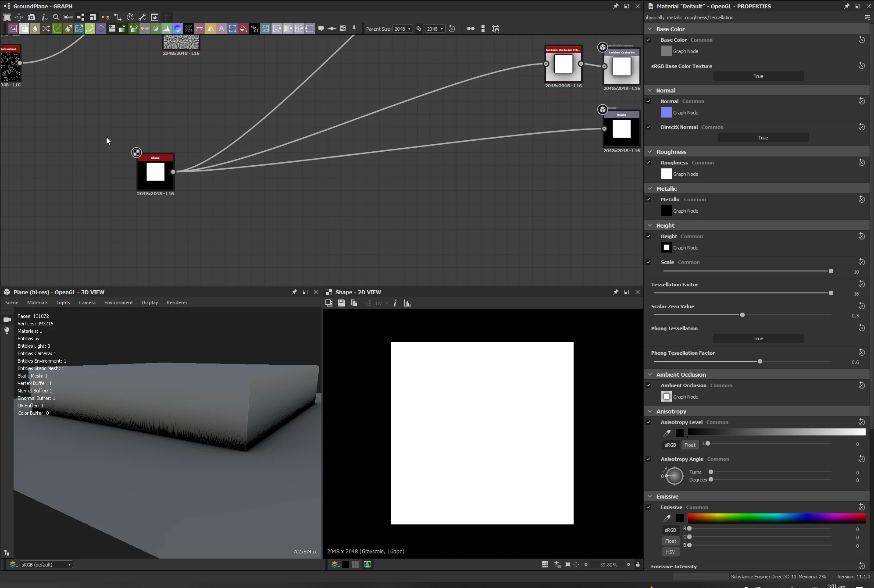
Task: Collapse the Anisotropy section
Action: (x=650, y=411)
